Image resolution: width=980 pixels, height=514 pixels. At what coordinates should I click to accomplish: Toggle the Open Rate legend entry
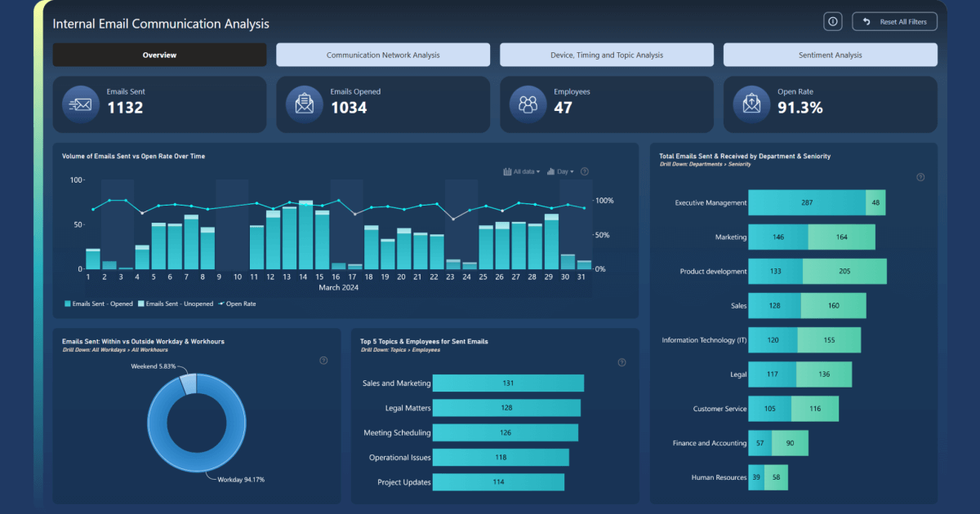[x=236, y=303]
